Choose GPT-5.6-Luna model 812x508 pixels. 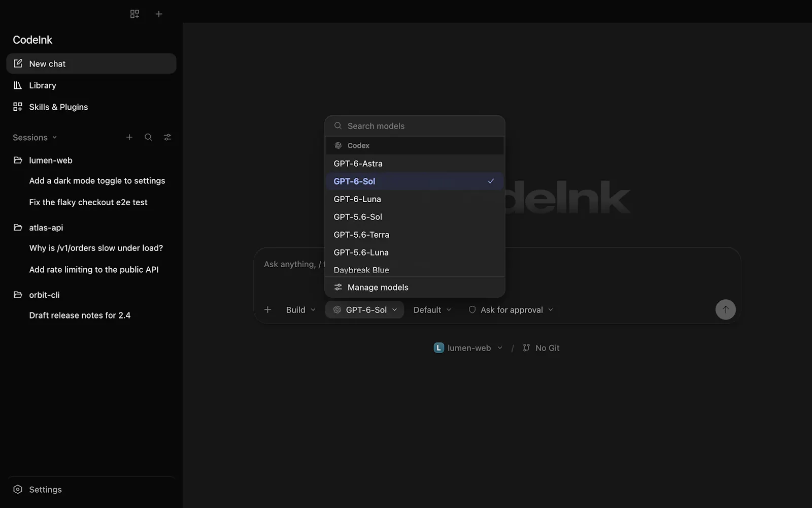click(x=415, y=252)
